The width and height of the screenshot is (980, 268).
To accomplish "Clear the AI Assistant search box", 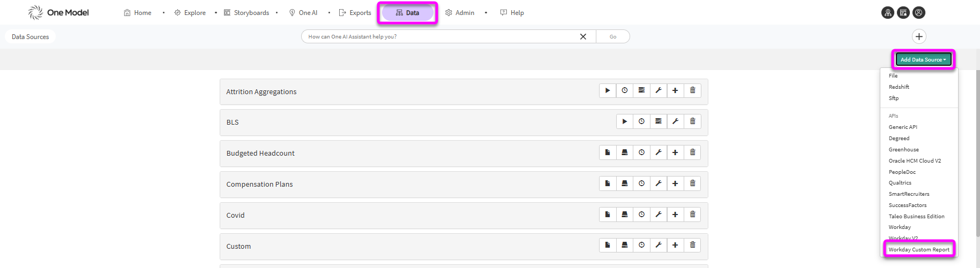I will pos(583,36).
